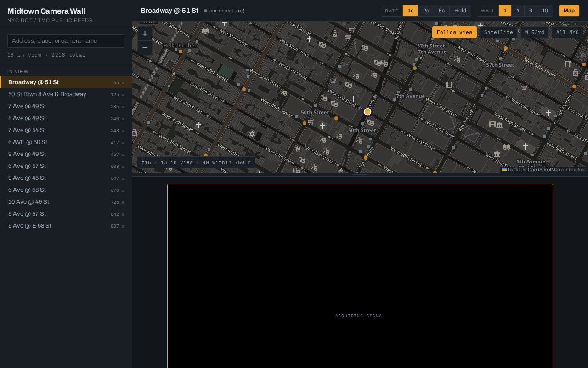Select the 6 Ave @ 58 St row

click(66, 190)
